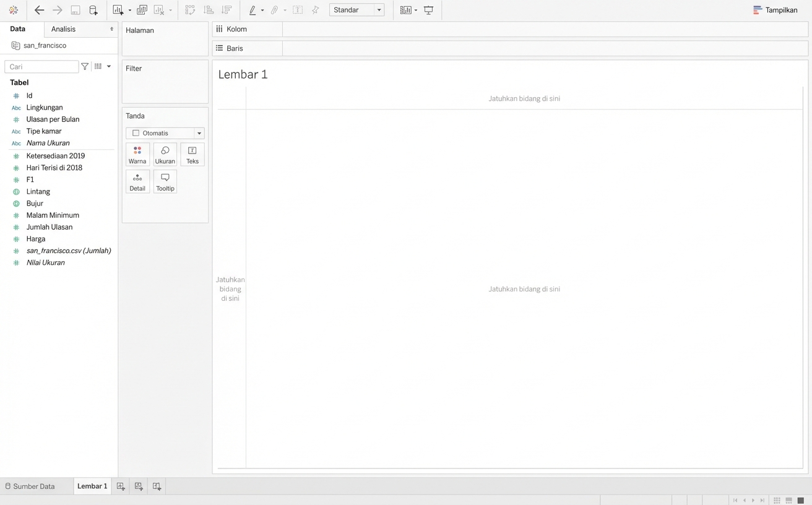Create a new worksheet from the toolbar
Image resolution: width=812 pixels, height=505 pixels.
pyautogui.click(x=118, y=10)
